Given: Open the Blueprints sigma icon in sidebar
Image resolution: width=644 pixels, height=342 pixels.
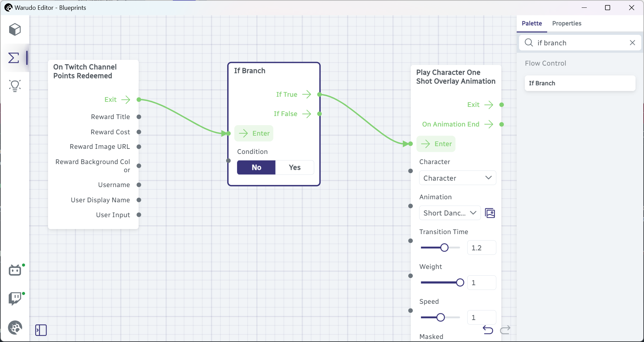Looking at the screenshot, I should pos(14,58).
